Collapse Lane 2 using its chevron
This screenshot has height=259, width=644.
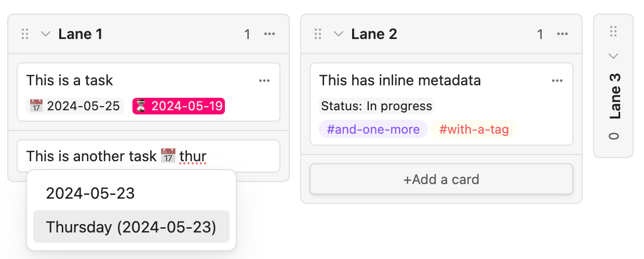339,34
